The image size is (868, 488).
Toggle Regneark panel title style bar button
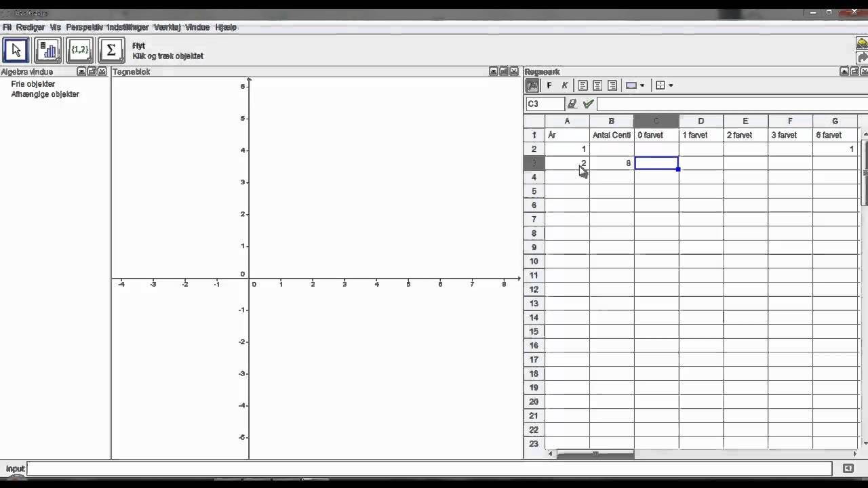[844, 71]
